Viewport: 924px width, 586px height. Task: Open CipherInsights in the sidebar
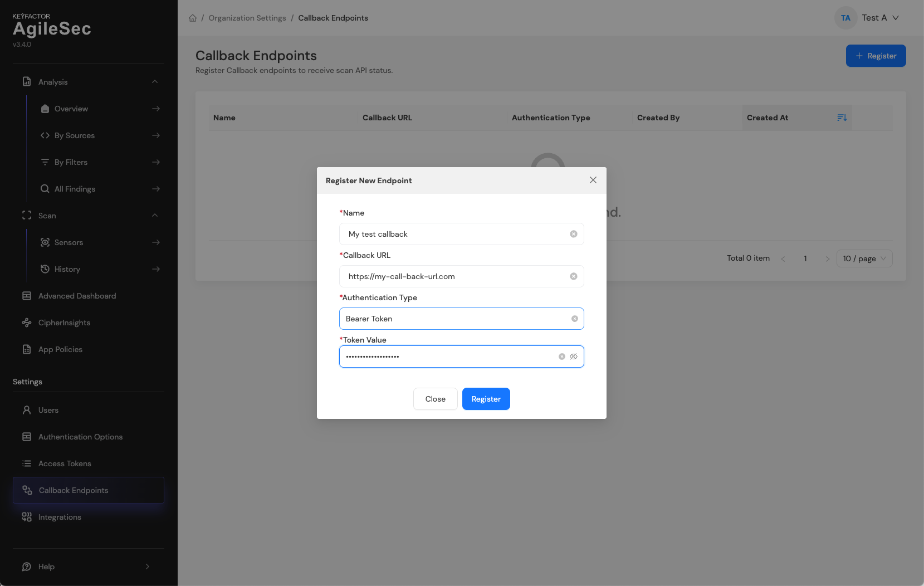point(64,323)
